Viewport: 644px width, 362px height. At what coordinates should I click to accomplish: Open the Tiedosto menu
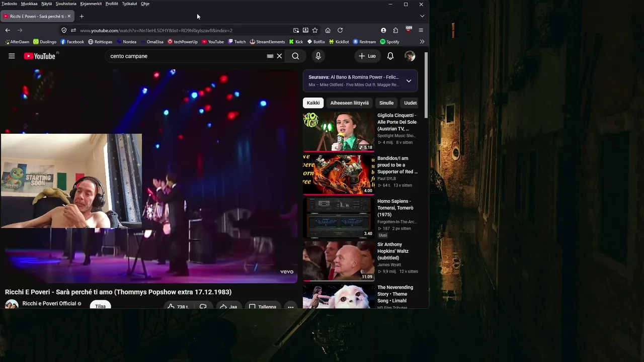9,4
